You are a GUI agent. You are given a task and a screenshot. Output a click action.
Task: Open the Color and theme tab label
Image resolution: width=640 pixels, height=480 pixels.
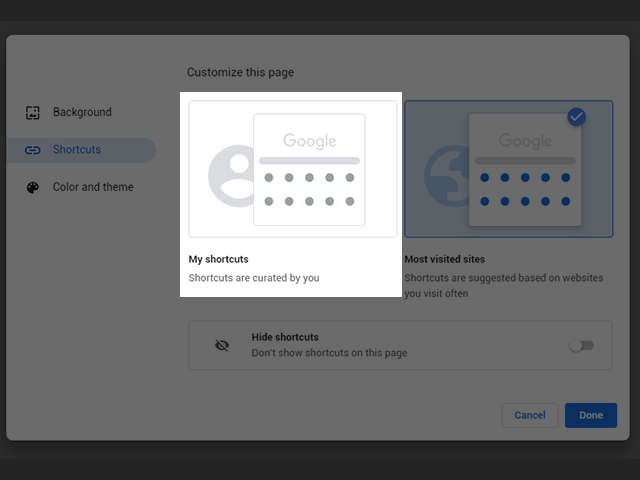point(93,187)
